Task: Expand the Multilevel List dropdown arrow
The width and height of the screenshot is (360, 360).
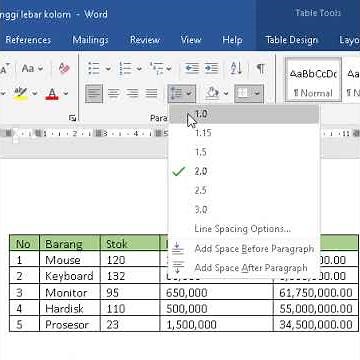Action: click(169, 69)
